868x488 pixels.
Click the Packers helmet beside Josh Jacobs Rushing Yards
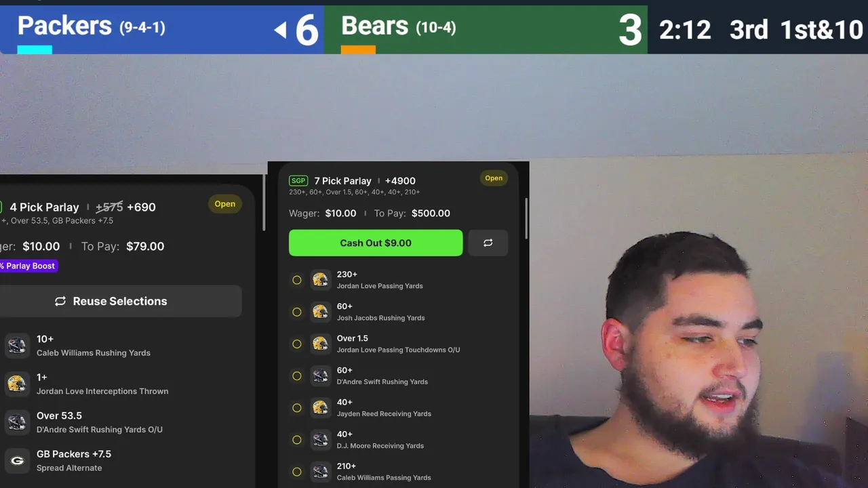click(x=320, y=312)
